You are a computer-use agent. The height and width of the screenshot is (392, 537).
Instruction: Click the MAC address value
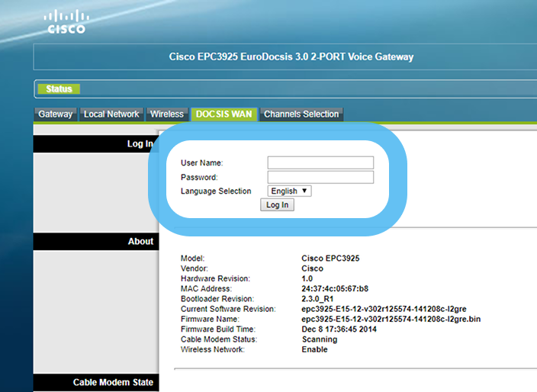(335, 289)
